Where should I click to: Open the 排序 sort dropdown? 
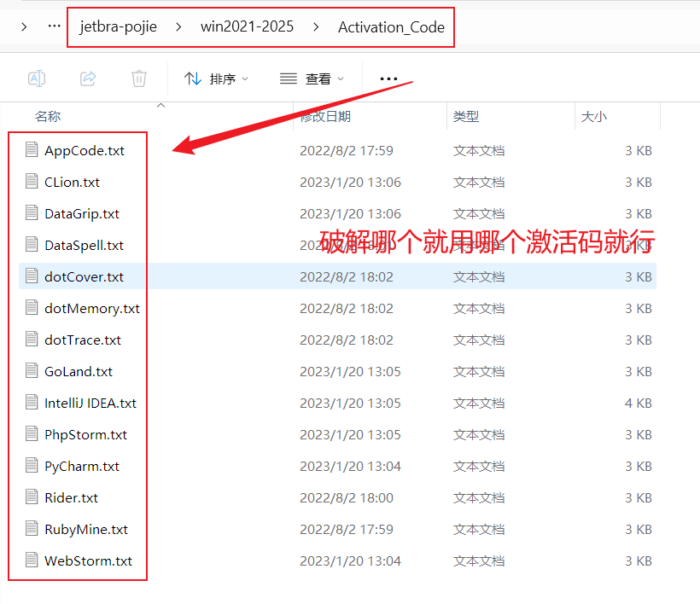pos(216,79)
